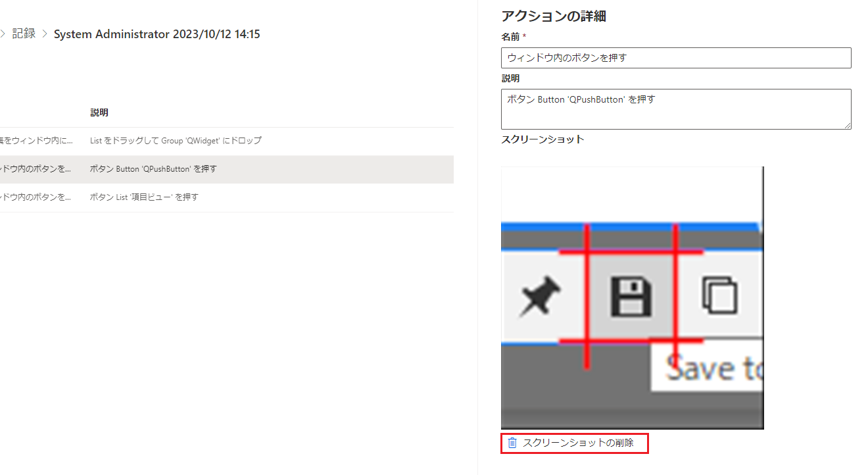The height and width of the screenshot is (475, 868).
Task: Click the trash icon beside スクリーンショットの削除
Action: pos(513,443)
